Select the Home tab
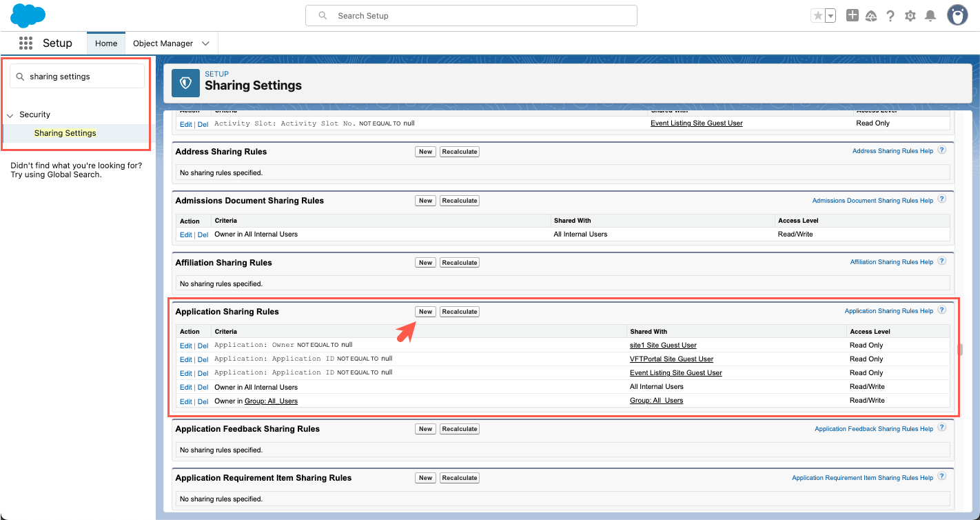The height and width of the screenshot is (520, 980). pos(106,43)
